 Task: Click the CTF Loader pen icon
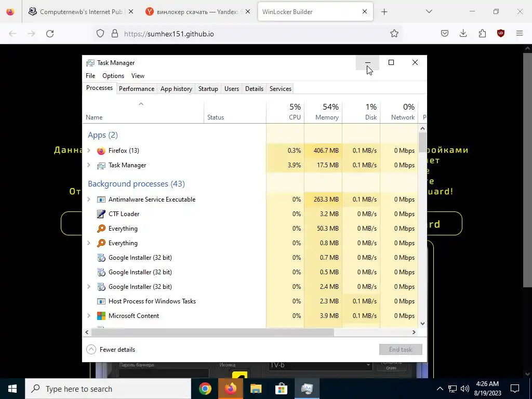101,214
